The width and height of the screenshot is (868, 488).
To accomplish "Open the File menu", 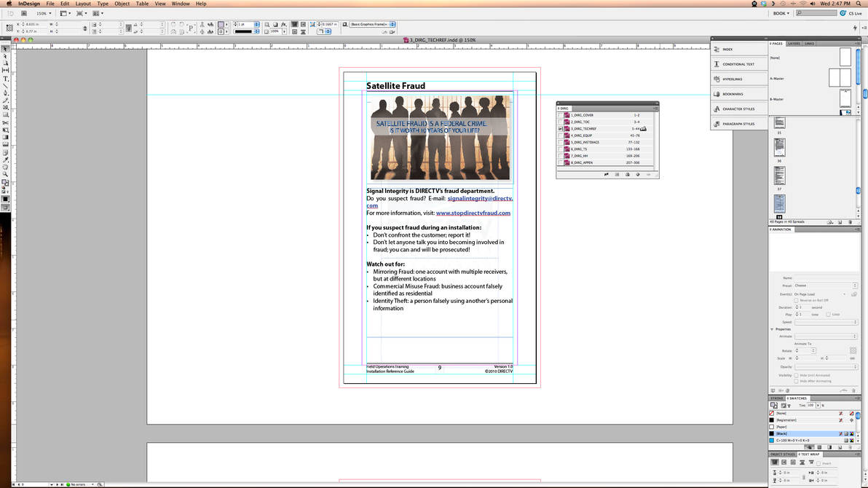I will [50, 4].
